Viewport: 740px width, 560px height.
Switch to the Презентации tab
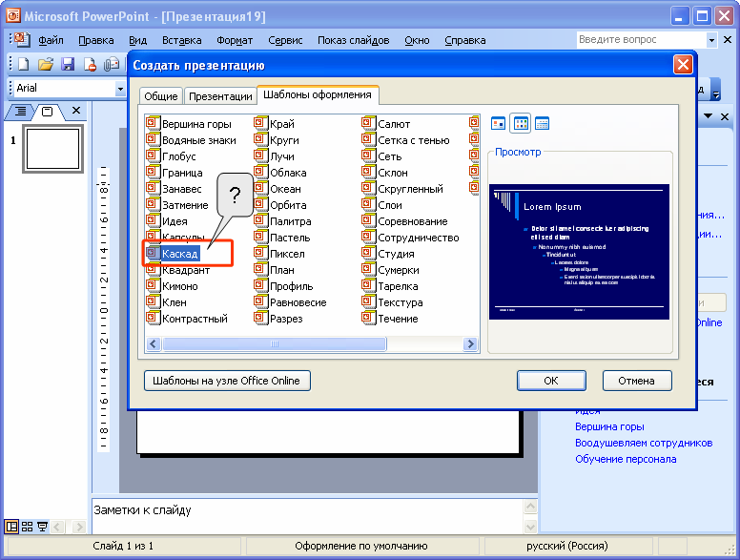point(220,95)
